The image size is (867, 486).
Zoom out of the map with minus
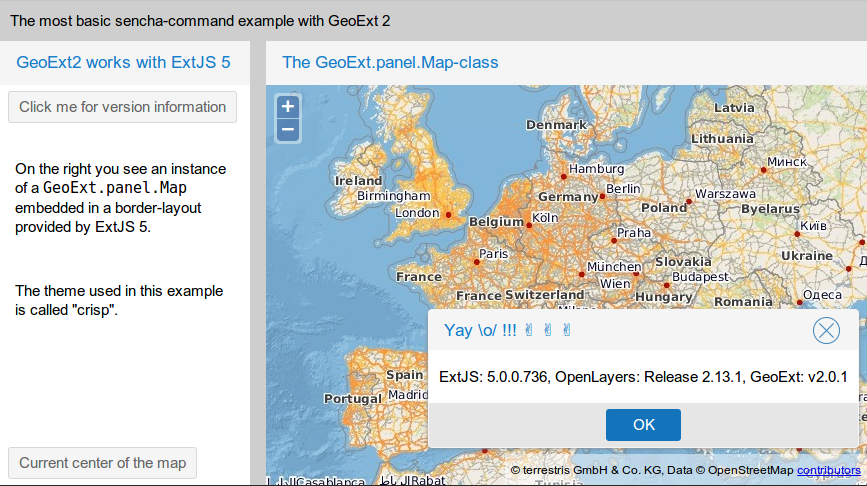(x=288, y=130)
